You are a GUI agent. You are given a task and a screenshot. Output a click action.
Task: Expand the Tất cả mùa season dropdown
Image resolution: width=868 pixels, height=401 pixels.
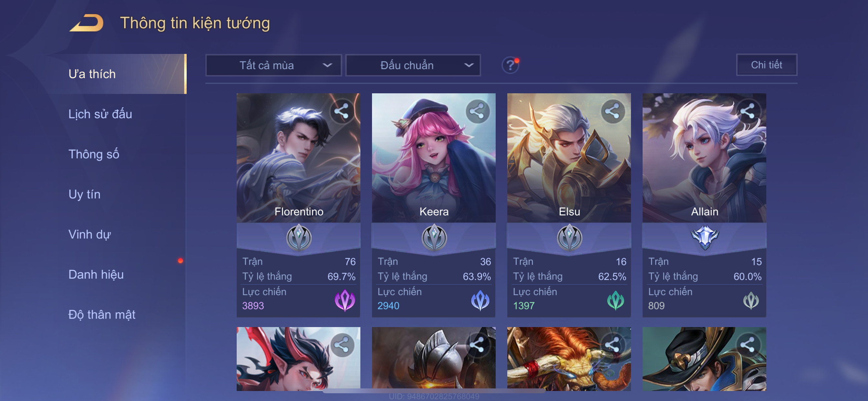274,65
